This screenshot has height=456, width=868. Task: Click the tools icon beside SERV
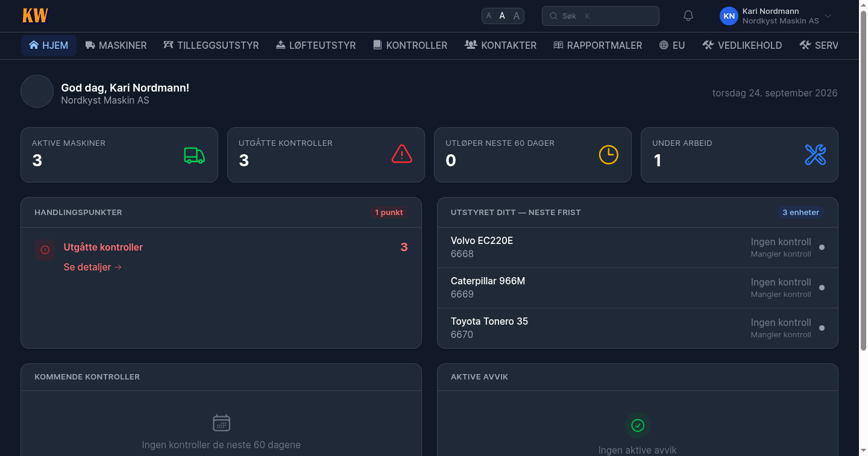[805, 45]
